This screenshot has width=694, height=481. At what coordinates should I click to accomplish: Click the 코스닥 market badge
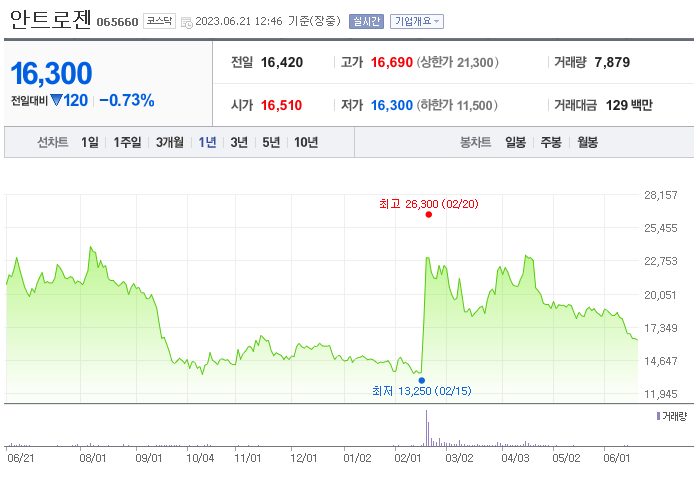click(x=159, y=21)
